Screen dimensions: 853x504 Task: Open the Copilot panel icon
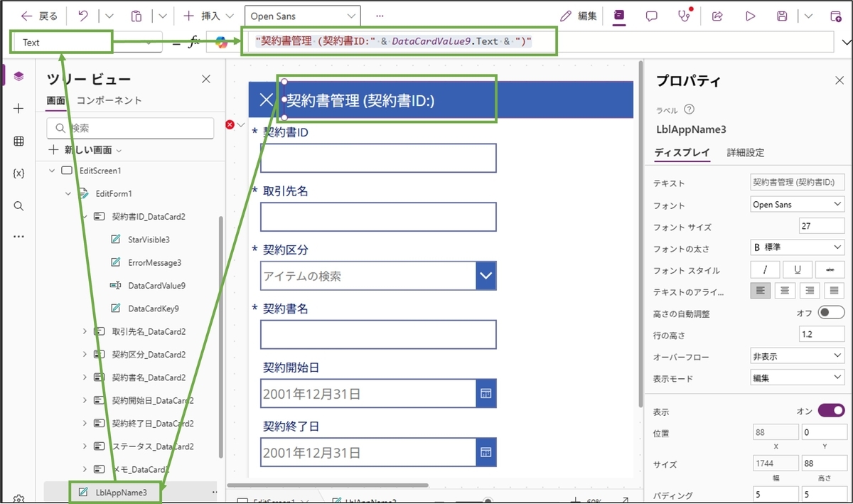pyautogui.click(x=619, y=16)
